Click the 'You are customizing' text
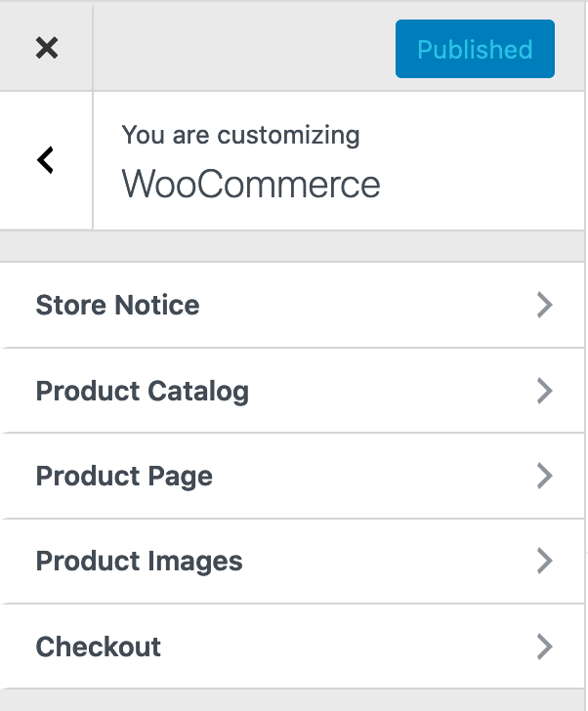The height and width of the screenshot is (711, 588). (x=240, y=135)
